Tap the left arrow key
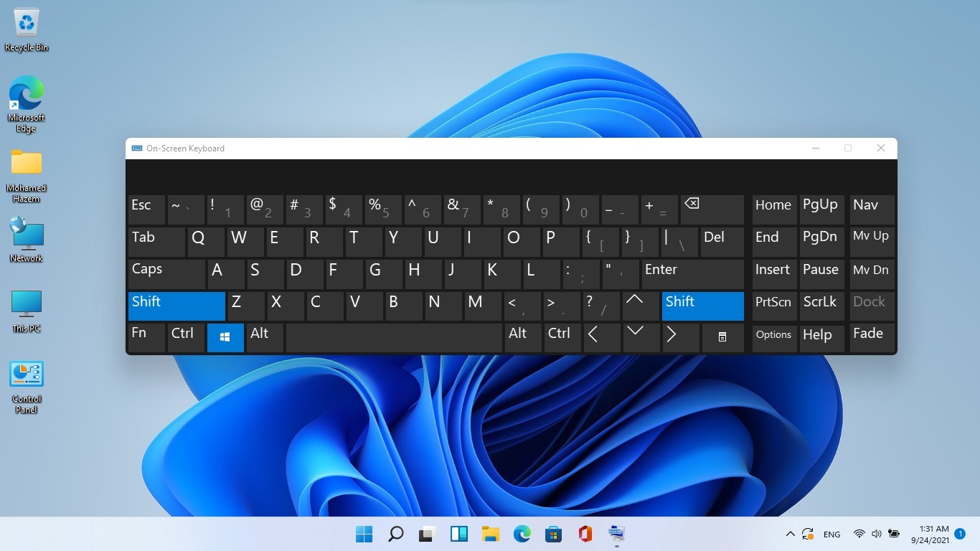This screenshot has height=551, width=980. [x=602, y=338]
